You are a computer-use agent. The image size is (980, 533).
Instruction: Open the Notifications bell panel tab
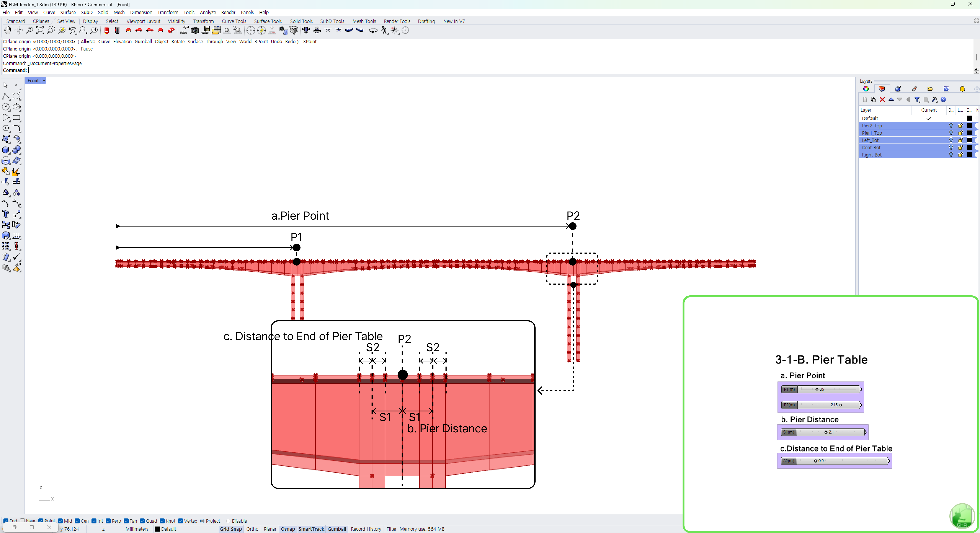click(x=962, y=89)
